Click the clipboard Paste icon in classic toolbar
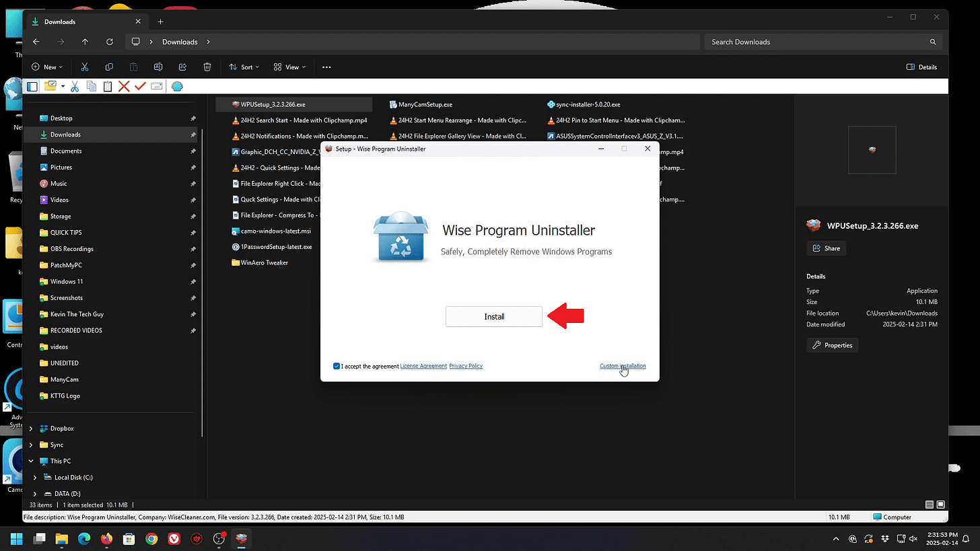The height and width of the screenshot is (551, 980). pos(107,86)
